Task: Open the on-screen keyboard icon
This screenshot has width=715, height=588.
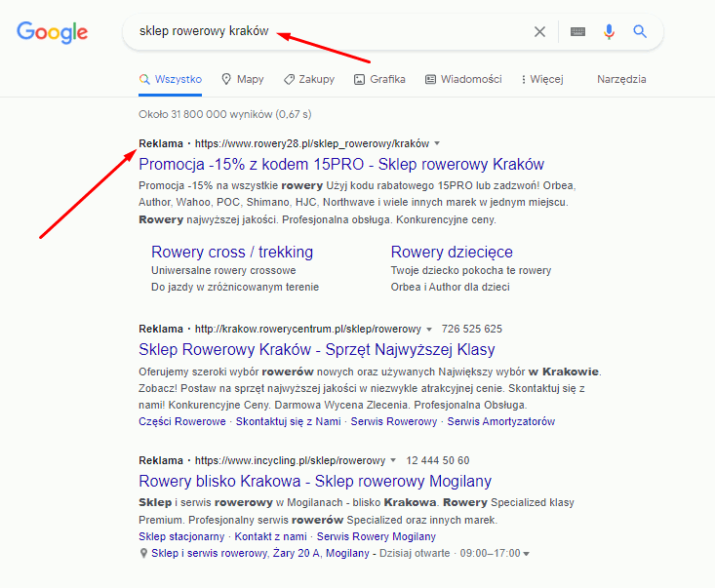Action: [577, 31]
